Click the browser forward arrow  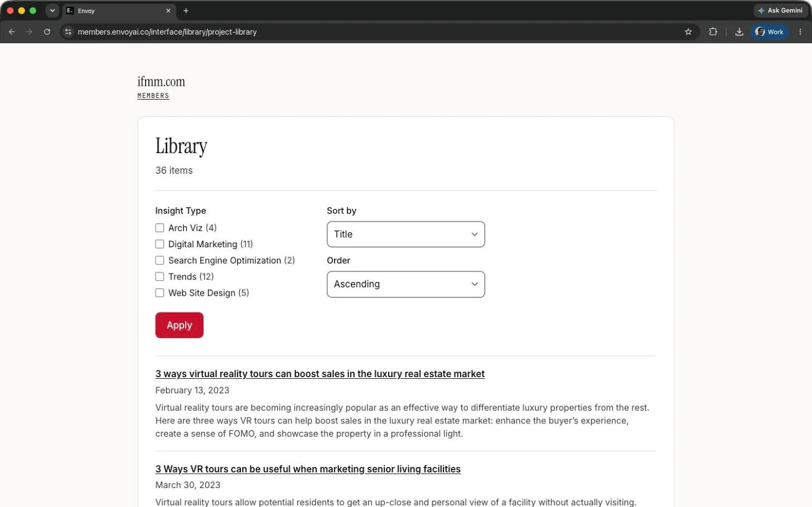click(x=29, y=32)
